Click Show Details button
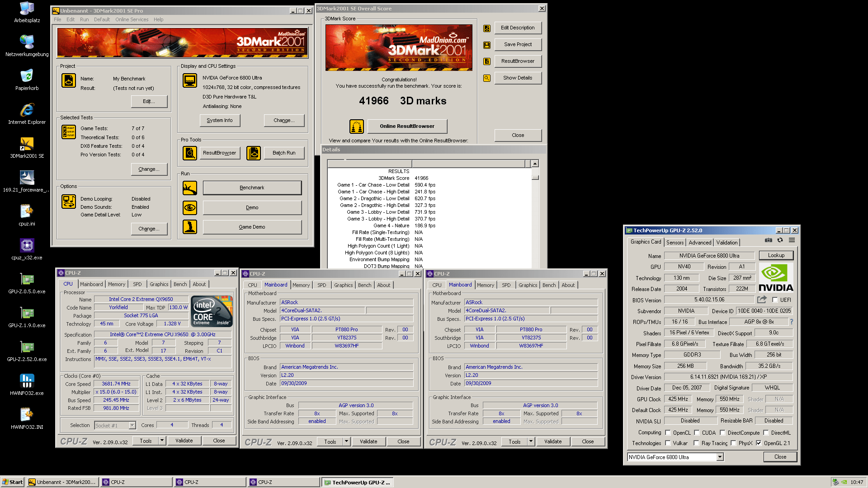The image size is (868, 488). 518,78
